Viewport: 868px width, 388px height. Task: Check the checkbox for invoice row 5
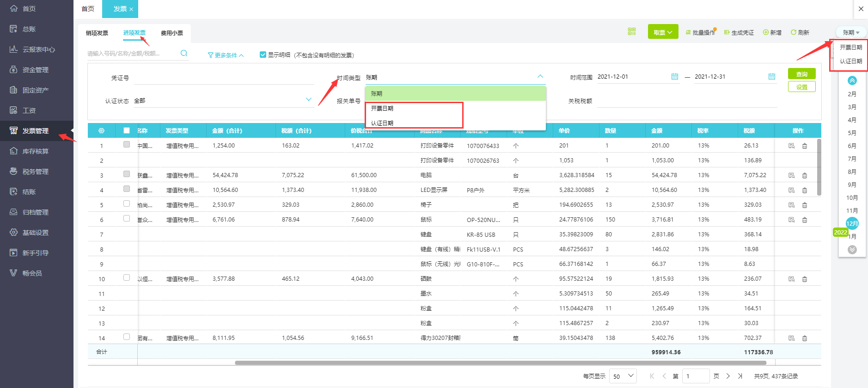(x=127, y=203)
